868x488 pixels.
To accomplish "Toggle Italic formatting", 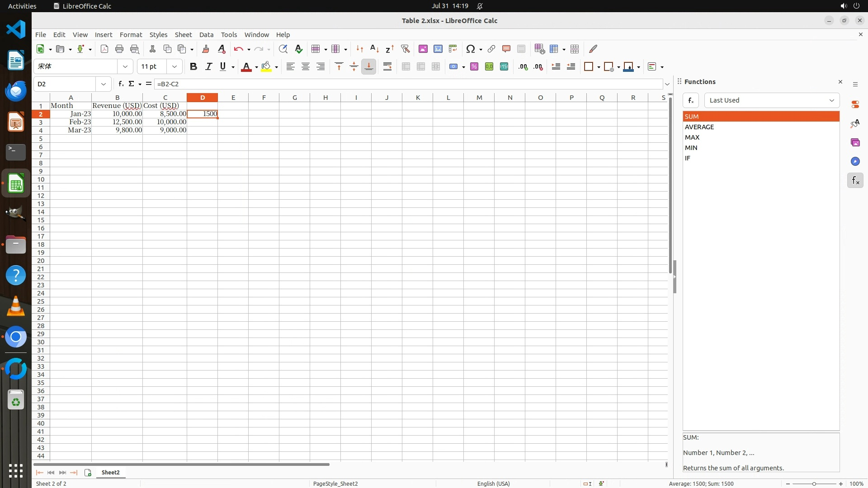I will [208, 66].
